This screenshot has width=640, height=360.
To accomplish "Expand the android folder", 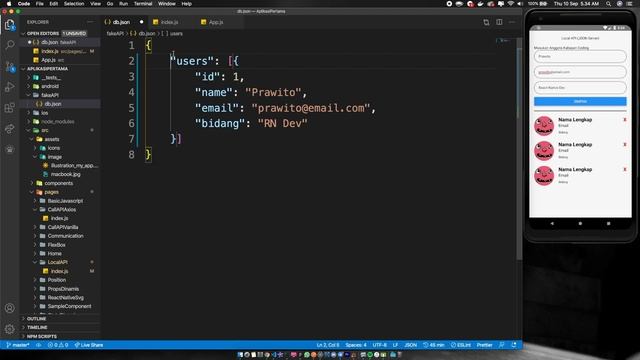I will (x=50, y=86).
